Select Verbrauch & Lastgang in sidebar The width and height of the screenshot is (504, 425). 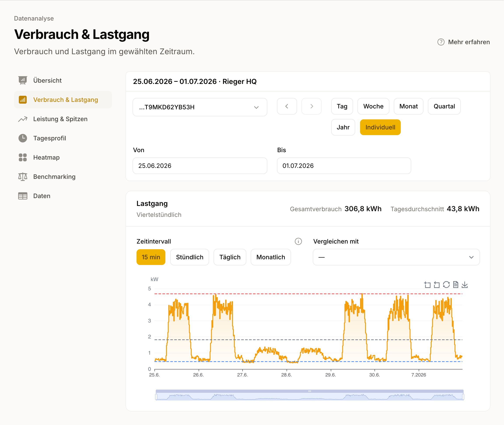click(x=63, y=100)
